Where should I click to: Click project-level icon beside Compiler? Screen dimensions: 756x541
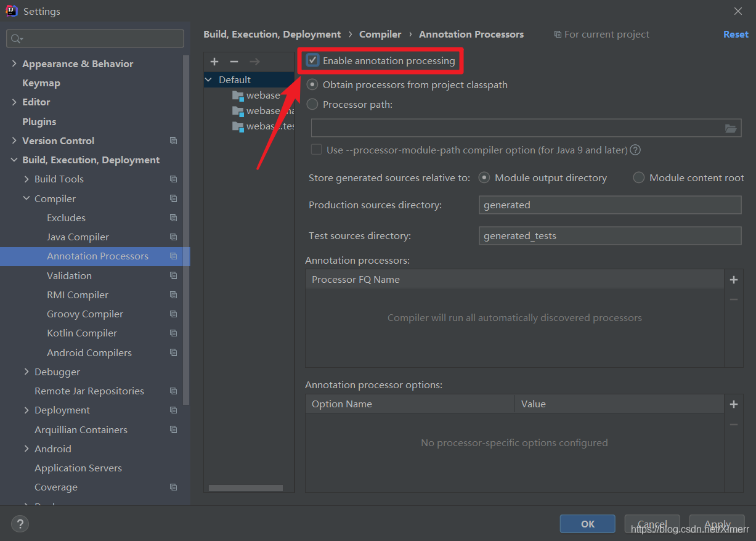(x=173, y=198)
